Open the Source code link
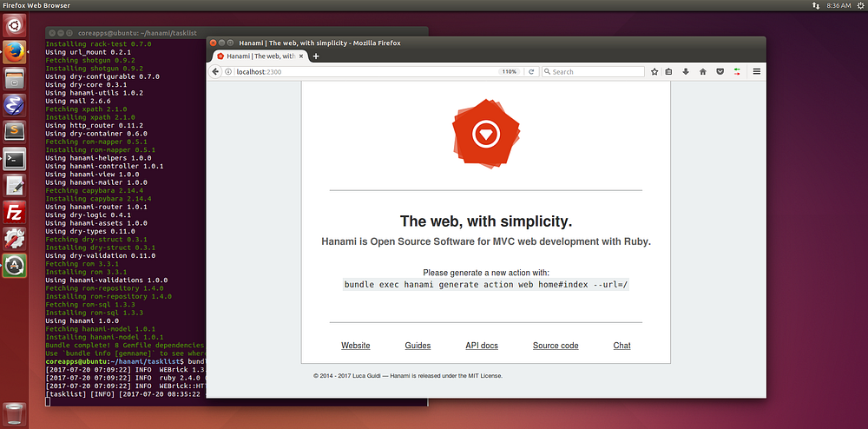 [556, 346]
